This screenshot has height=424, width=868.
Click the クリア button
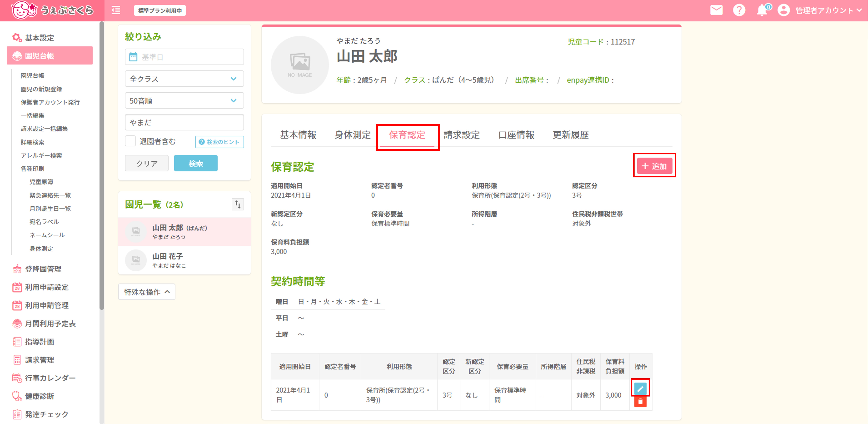click(147, 163)
